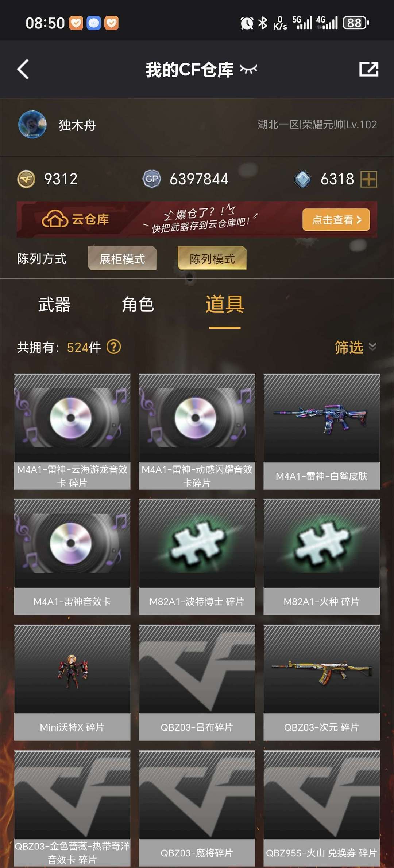Select the QBZ03-次元 碎片 item
The width and height of the screenshot is (394, 868).
[x=322, y=683]
